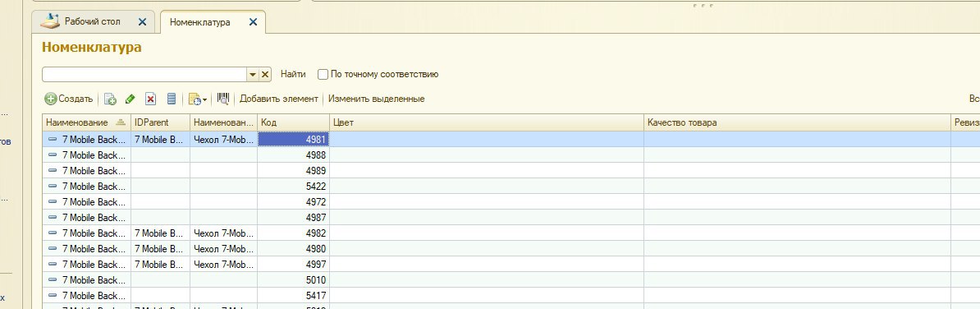
Task: Click item marker icon in row 4980
Action: coord(53,249)
